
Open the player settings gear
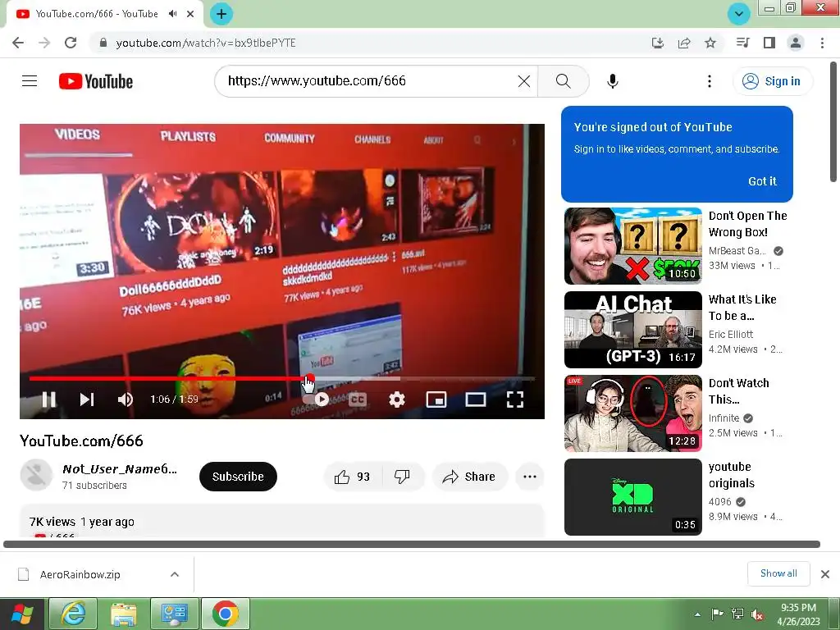tap(397, 399)
